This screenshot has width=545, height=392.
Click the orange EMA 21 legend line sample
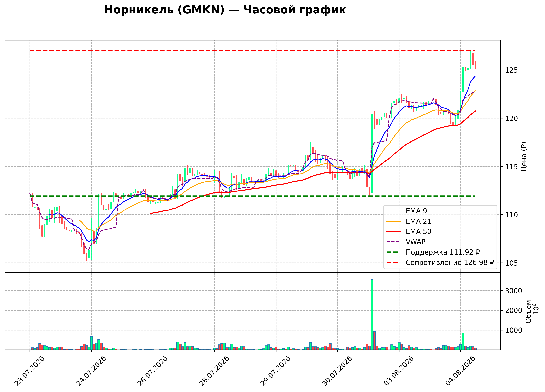click(x=393, y=221)
